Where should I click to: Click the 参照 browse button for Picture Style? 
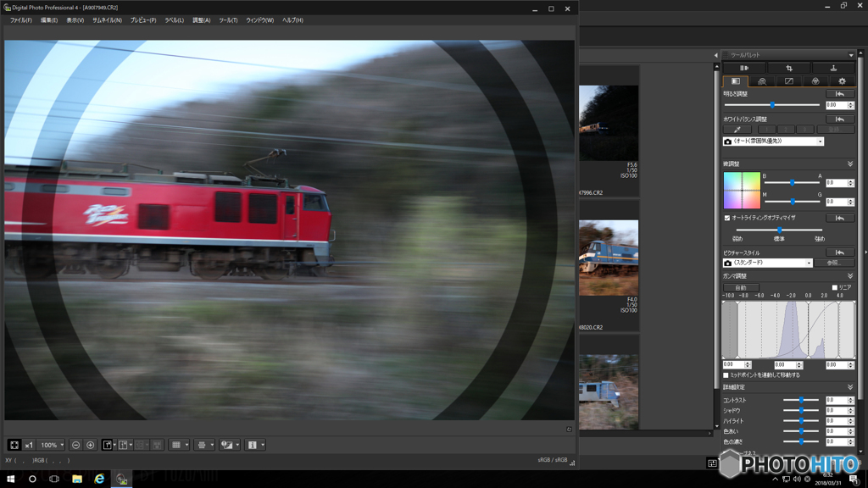point(834,263)
